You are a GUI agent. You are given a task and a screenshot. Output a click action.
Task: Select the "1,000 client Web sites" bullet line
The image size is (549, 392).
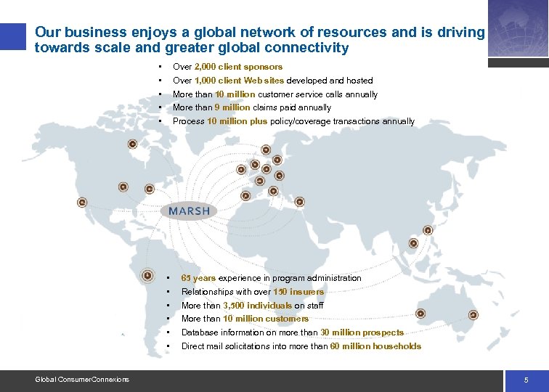[273, 81]
